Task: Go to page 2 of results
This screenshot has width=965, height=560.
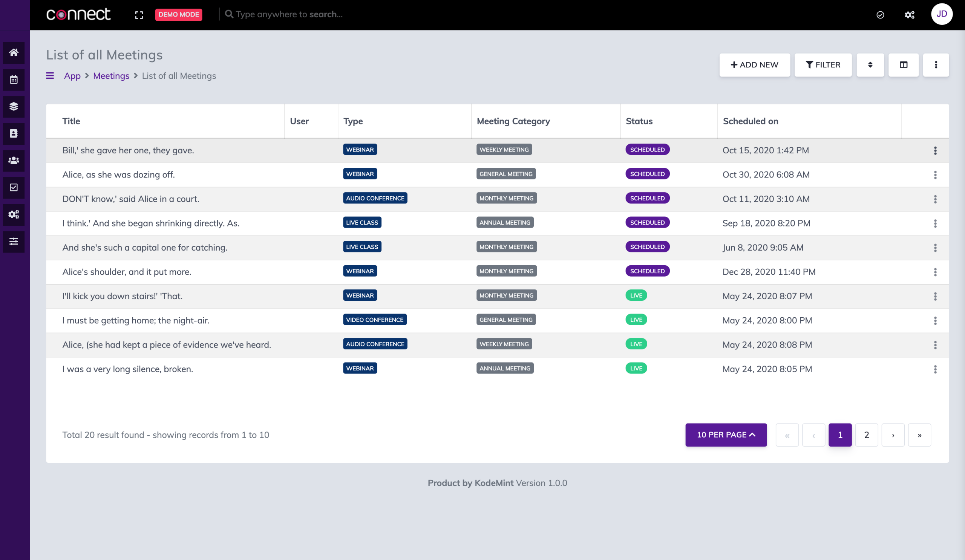Action: tap(866, 435)
